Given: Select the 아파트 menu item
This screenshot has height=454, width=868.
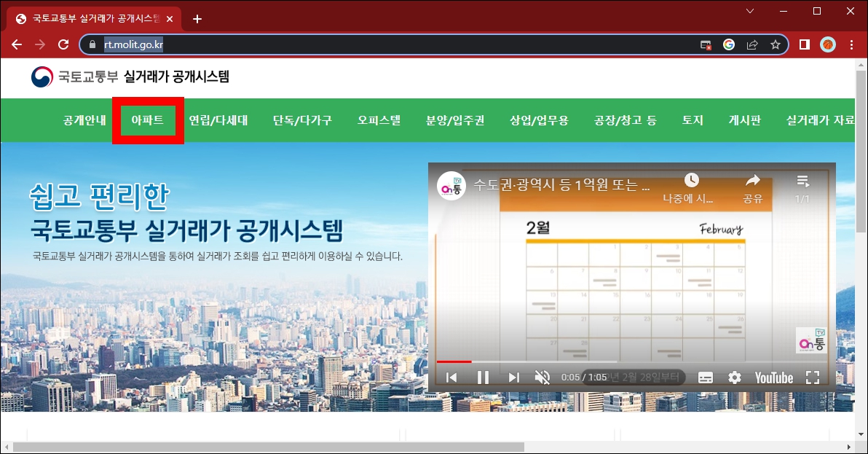Looking at the screenshot, I should click(x=148, y=121).
